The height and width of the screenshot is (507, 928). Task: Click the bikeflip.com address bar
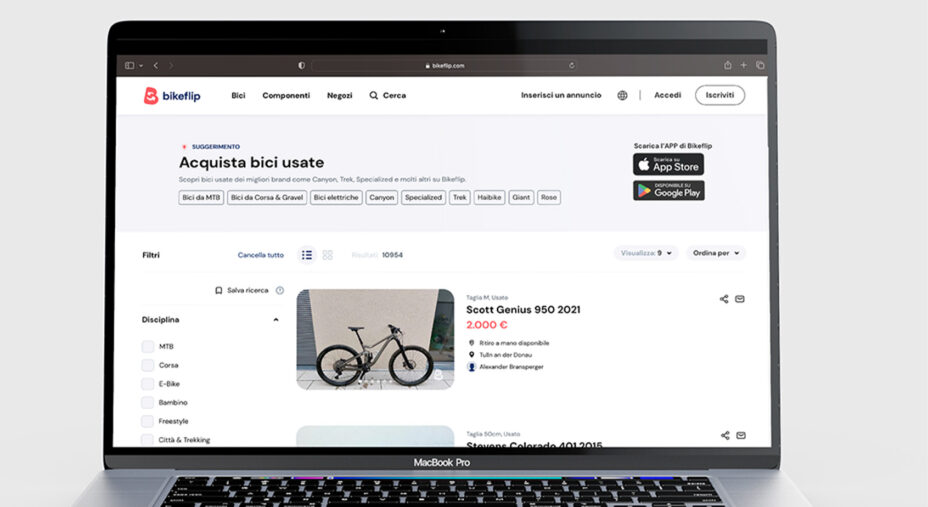click(x=444, y=66)
